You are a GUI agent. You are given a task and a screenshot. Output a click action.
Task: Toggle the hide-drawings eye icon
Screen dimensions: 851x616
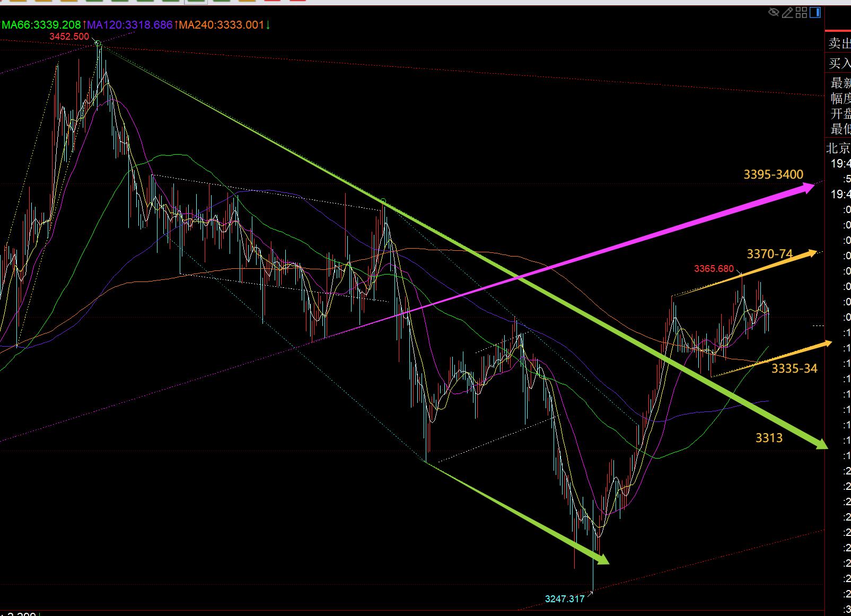click(x=774, y=12)
